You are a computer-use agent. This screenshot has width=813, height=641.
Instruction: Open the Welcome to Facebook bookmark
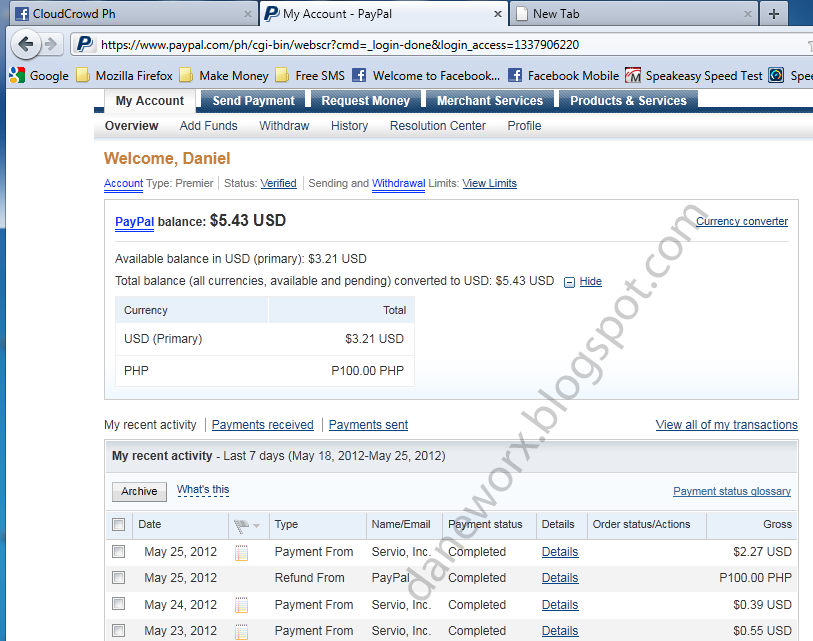426,76
